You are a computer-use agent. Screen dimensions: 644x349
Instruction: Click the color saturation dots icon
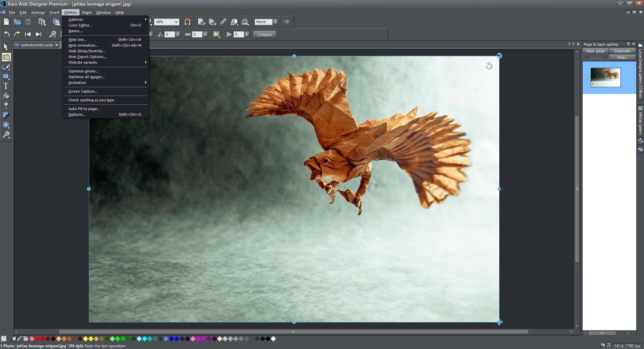click(x=160, y=34)
